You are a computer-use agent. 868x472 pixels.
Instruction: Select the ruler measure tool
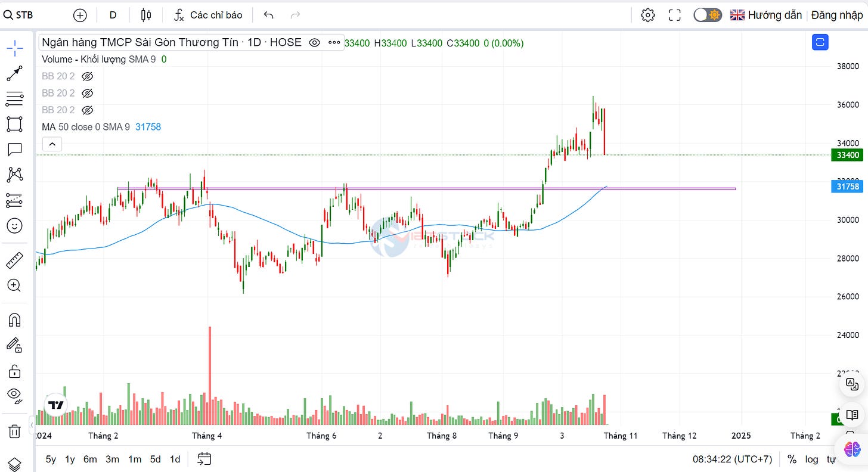(x=15, y=260)
